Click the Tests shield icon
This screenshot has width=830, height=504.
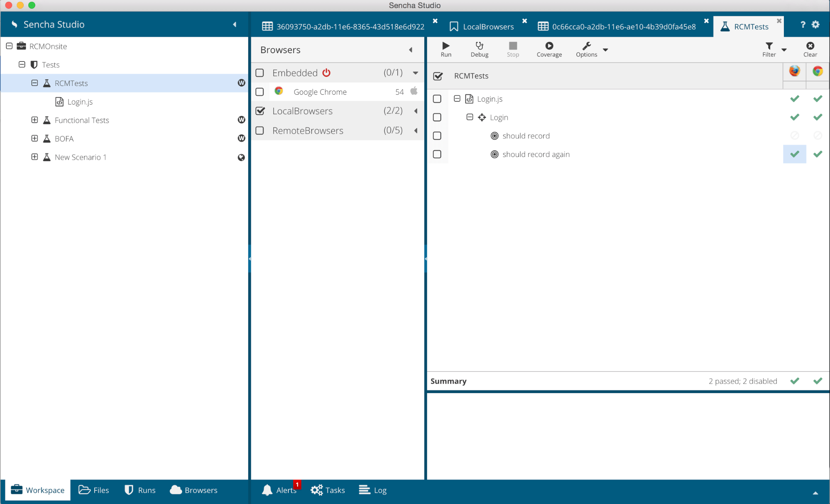click(34, 64)
